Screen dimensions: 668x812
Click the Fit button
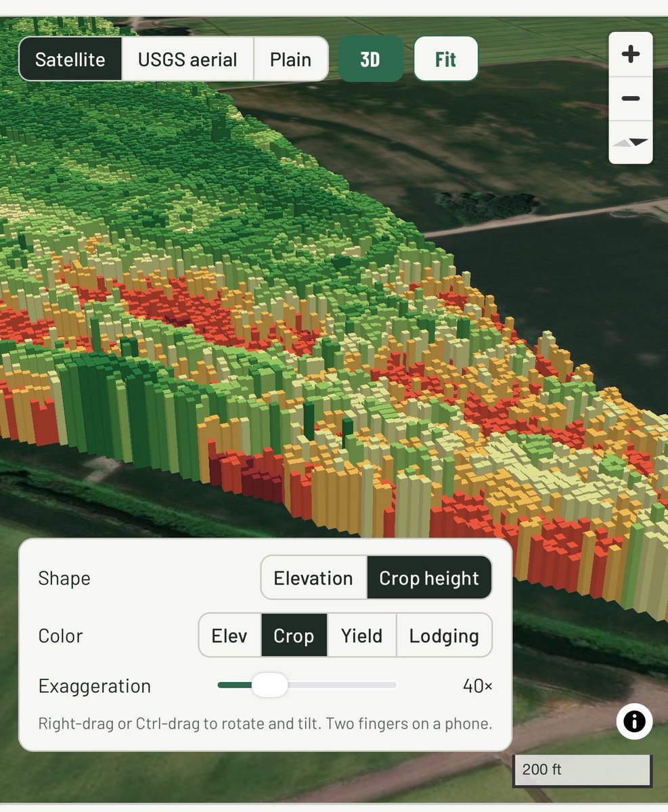point(445,59)
